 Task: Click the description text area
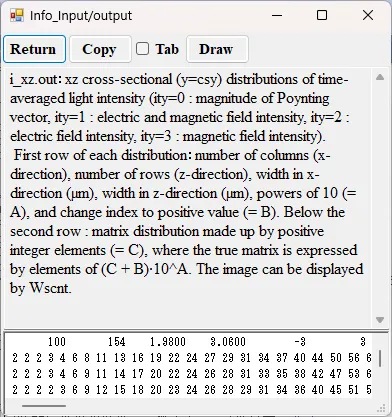(188, 198)
